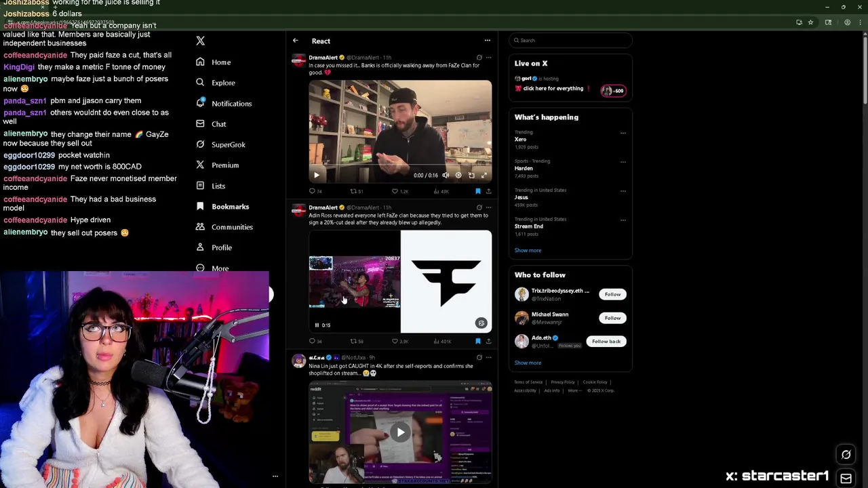Screen dimensions: 868x488
Task: Play the Nina Lin video
Action: [x=401, y=432]
